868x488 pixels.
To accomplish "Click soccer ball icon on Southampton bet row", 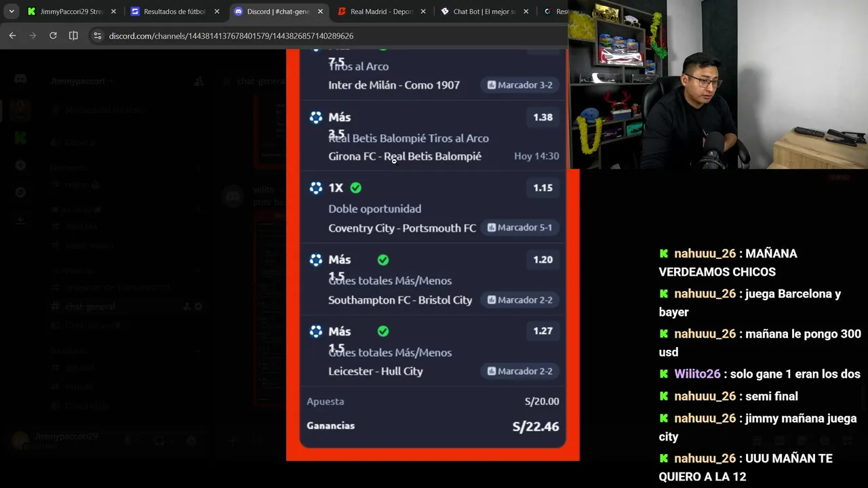I will pos(316,260).
